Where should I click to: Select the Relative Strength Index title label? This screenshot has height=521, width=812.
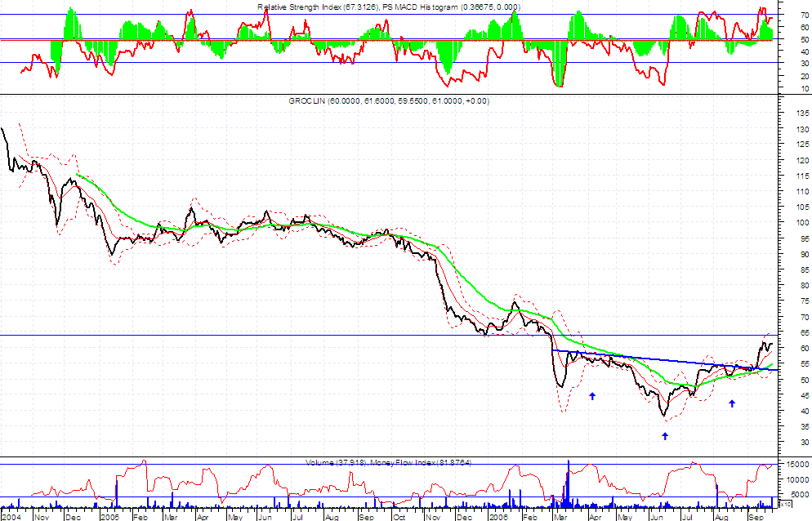[388, 7]
